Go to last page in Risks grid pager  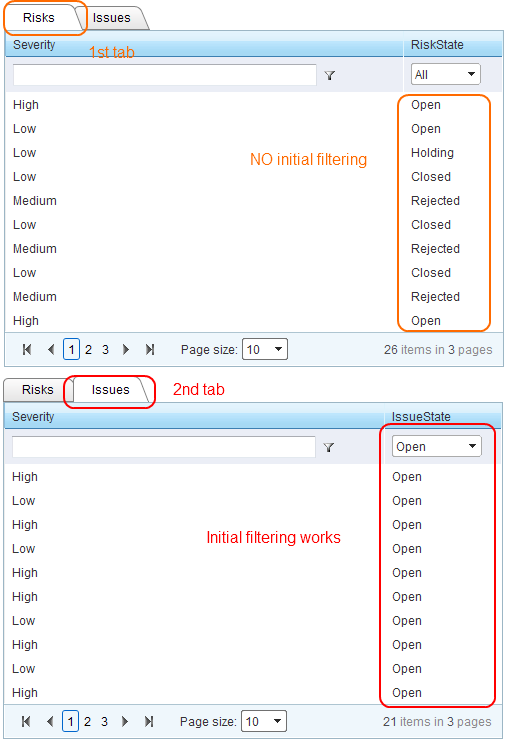coord(150,350)
